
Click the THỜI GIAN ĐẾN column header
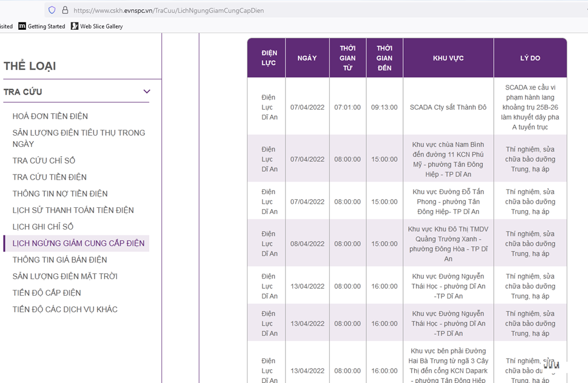click(384, 58)
